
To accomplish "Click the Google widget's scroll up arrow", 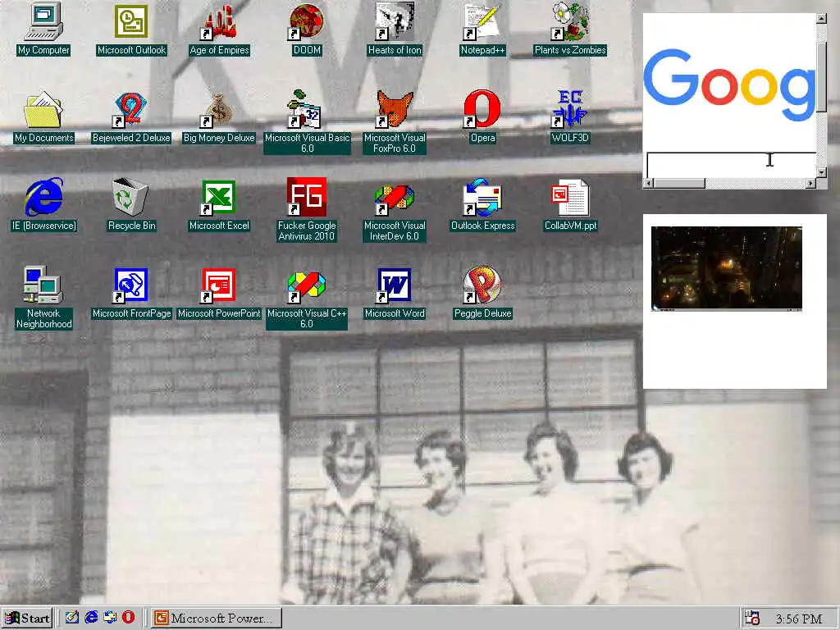I will 821,19.
